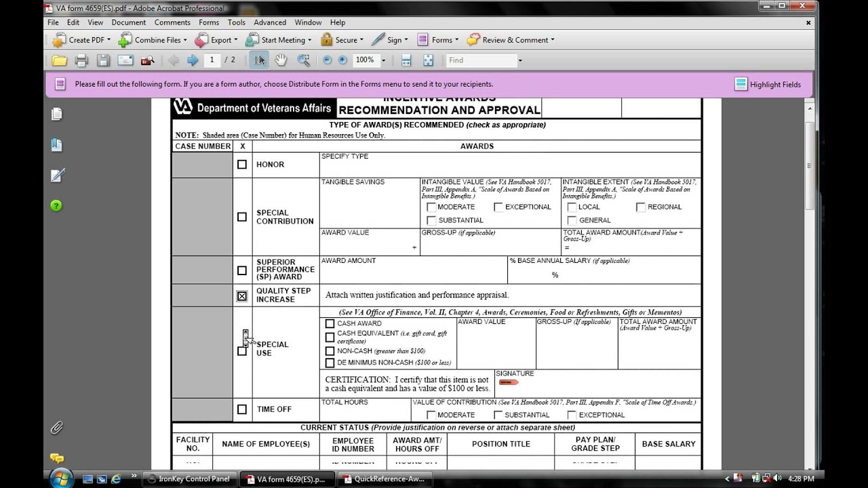This screenshot has height=488, width=868.
Task: Click the VA form 4659(ES) taskbar button
Action: point(288,479)
